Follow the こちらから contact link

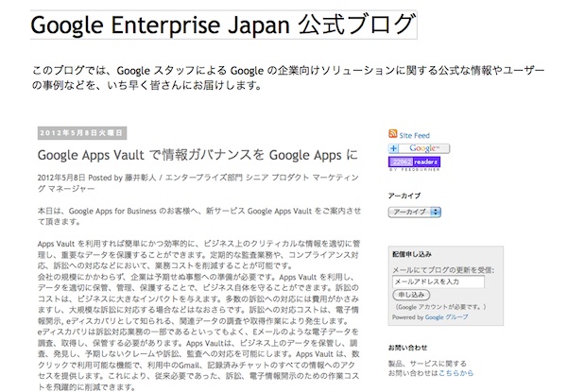[455, 373]
